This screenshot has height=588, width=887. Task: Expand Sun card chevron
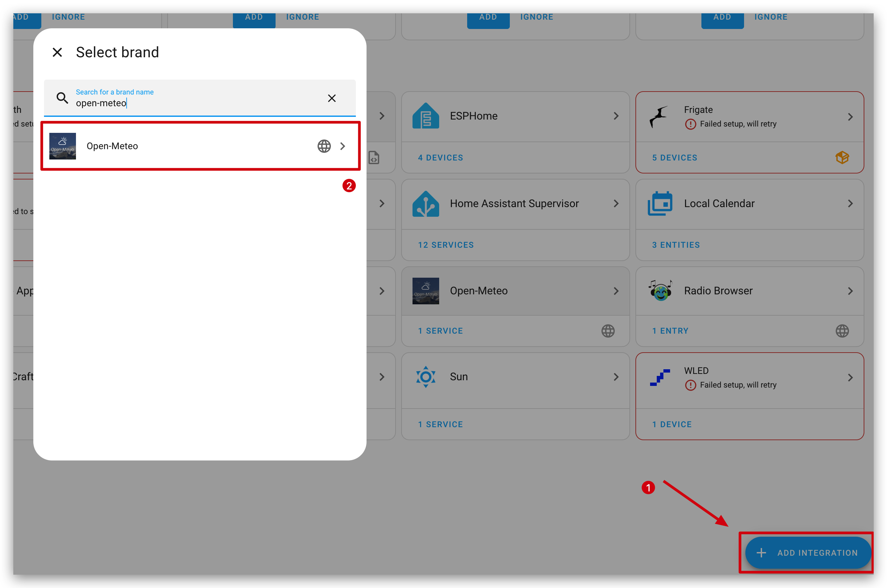click(616, 377)
